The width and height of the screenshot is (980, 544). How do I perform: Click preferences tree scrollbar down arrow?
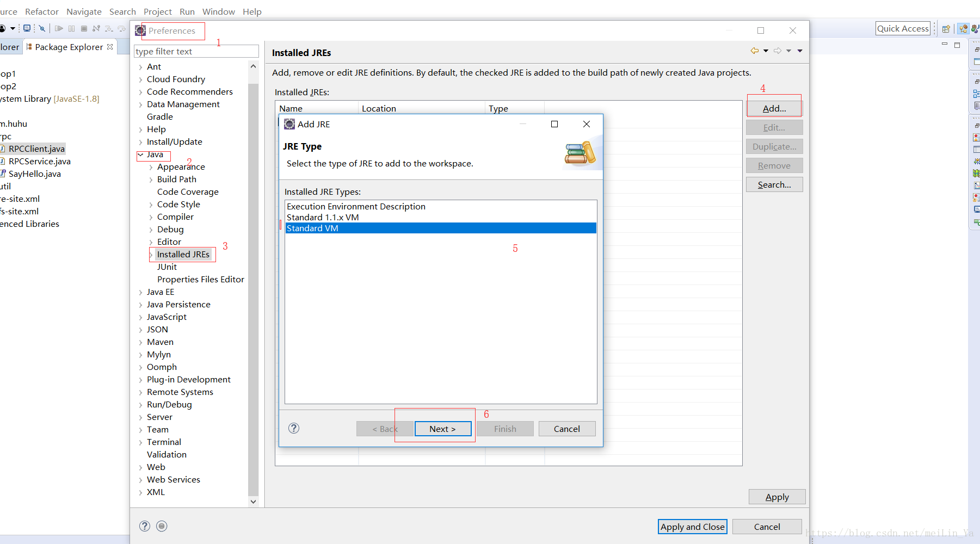coord(253,502)
